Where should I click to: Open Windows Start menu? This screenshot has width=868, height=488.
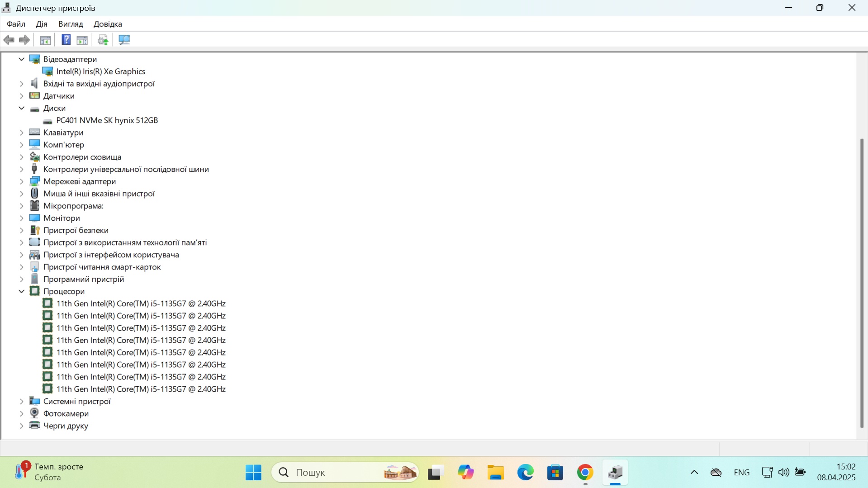pyautogui.click(x=253, y=473)
